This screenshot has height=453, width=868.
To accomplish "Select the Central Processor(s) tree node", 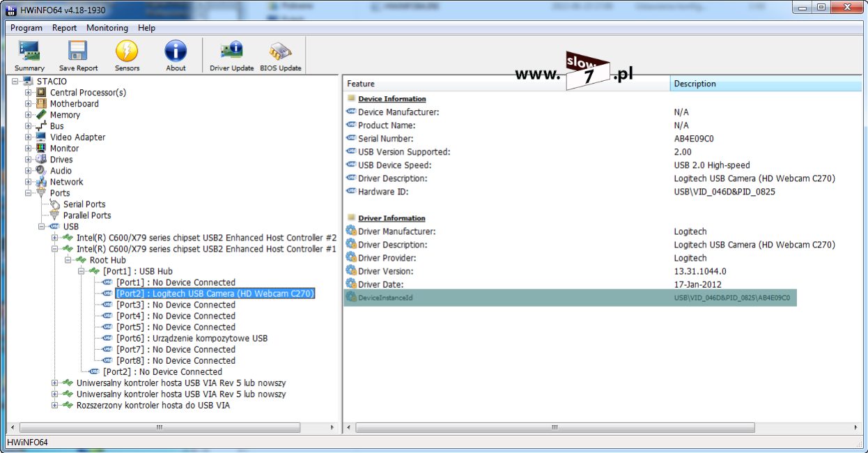I will tap(88, 93).
